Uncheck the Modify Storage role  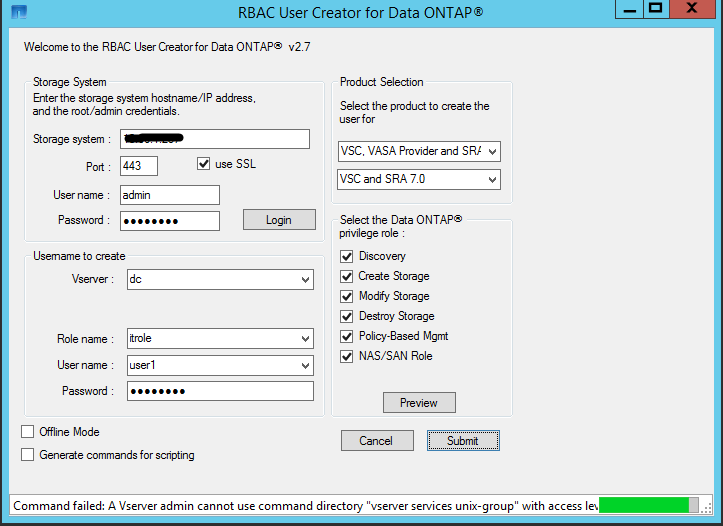tap(347, 296)
